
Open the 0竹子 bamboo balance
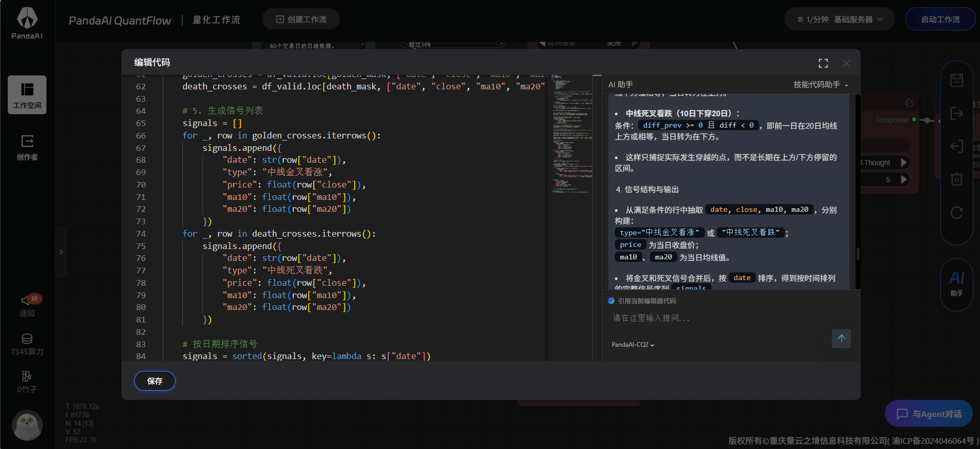[27, 382]
